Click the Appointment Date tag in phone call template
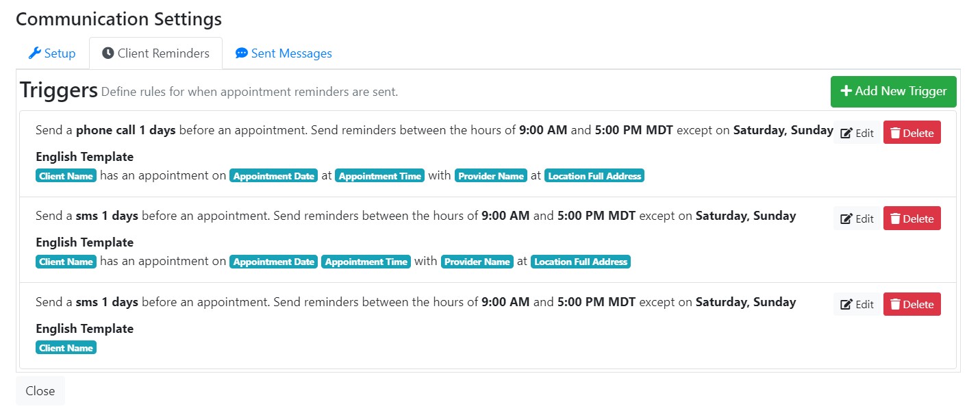 pos(274,176)
